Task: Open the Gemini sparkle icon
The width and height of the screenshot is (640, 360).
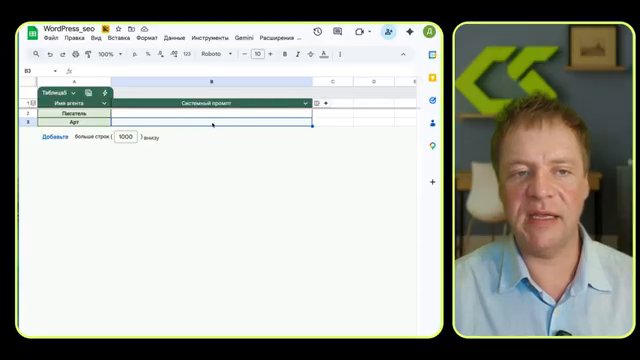Action: [x=410, y=32]
